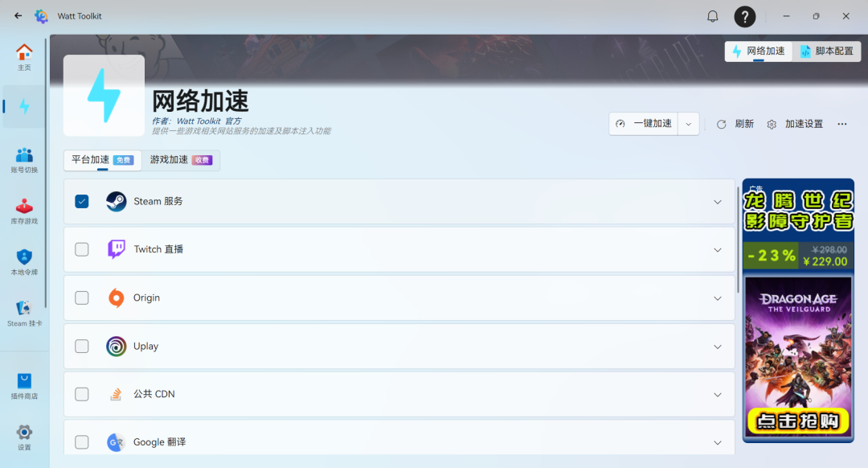Click the Origin logo icon
The image size is (868, 468).
(117, 298)
